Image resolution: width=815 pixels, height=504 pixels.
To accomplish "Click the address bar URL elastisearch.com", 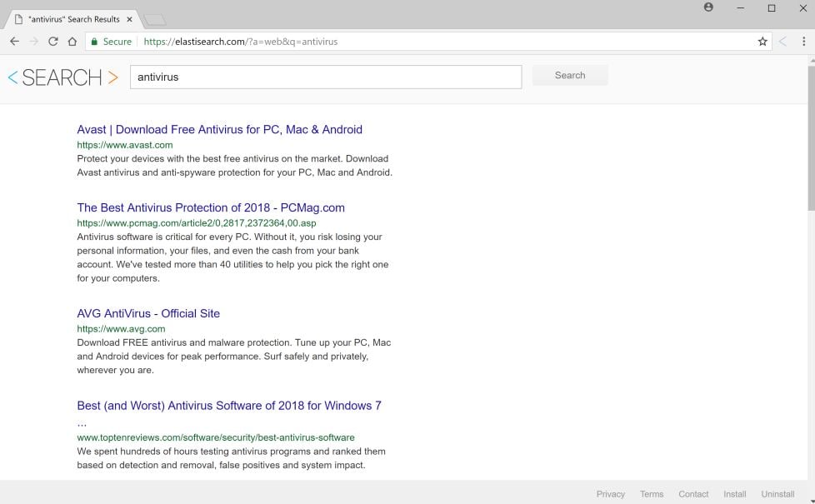I will pyautogui.click(x=241, y=42).
